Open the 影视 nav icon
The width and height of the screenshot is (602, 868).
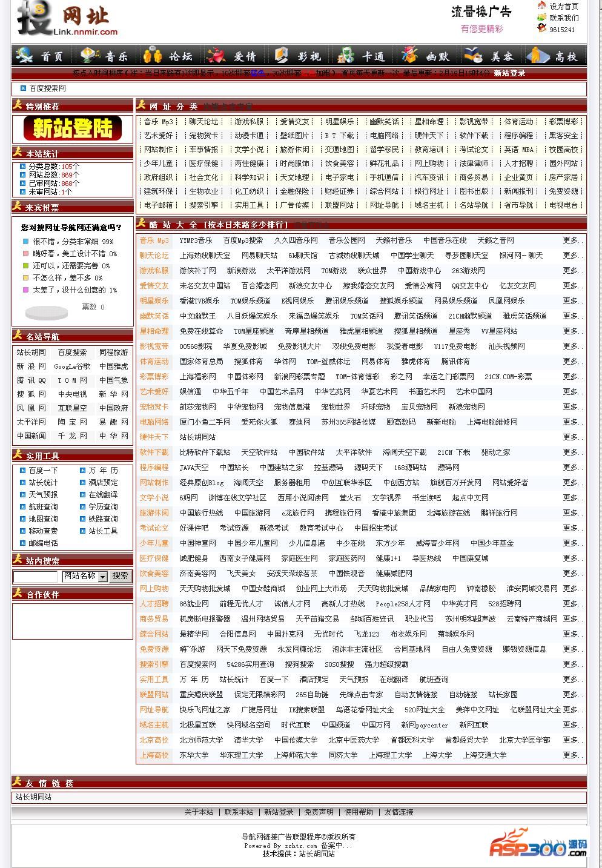281,55
